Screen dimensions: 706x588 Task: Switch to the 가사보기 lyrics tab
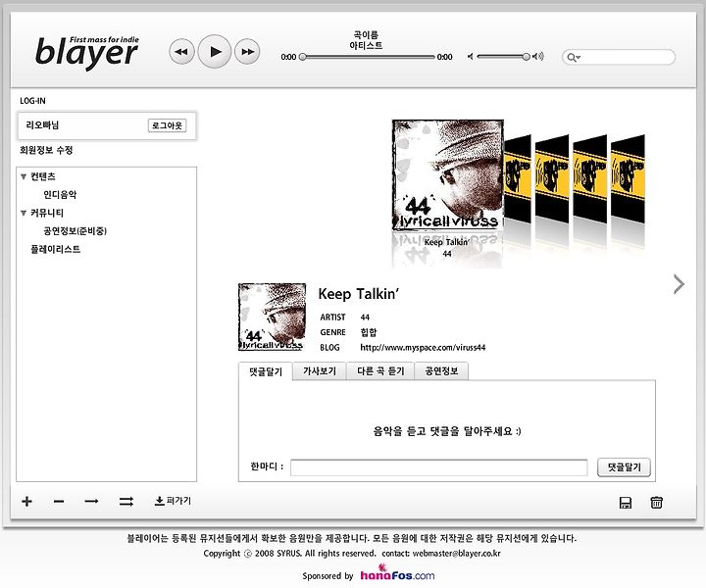coord(320,371)
